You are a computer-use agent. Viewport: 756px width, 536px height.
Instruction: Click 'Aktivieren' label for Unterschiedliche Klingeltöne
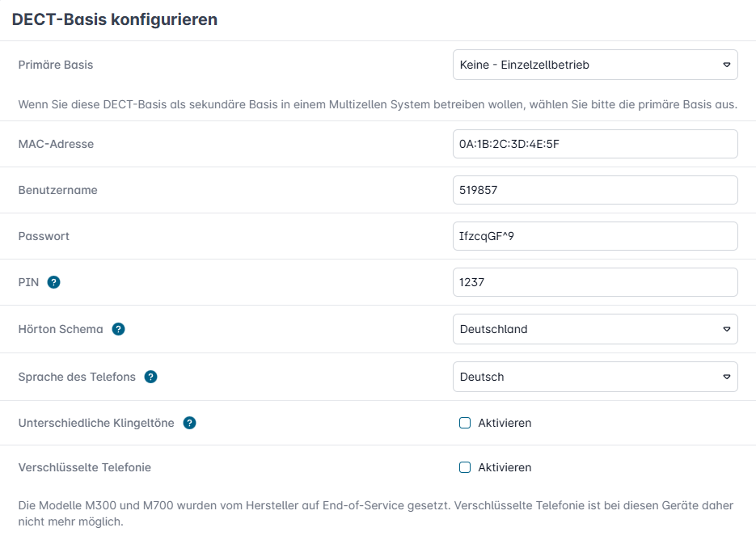pyautogui.click(x=505, y=423)
